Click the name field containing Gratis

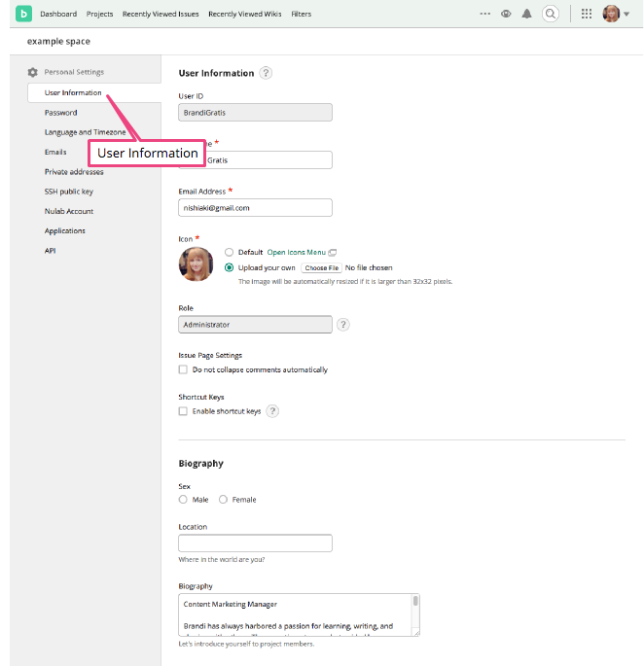pyautogui.click(x=255, y=160)
